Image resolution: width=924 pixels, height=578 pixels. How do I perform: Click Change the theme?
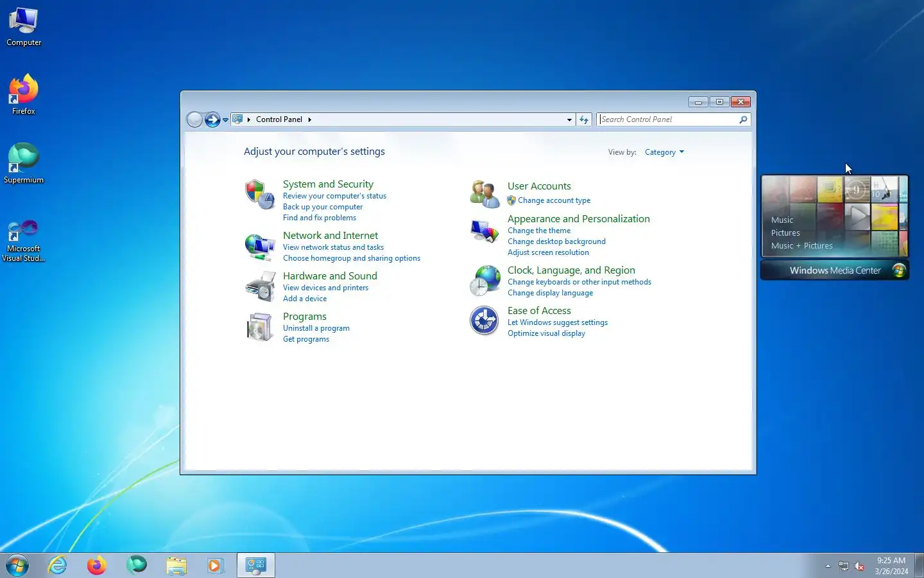(539, 231)
